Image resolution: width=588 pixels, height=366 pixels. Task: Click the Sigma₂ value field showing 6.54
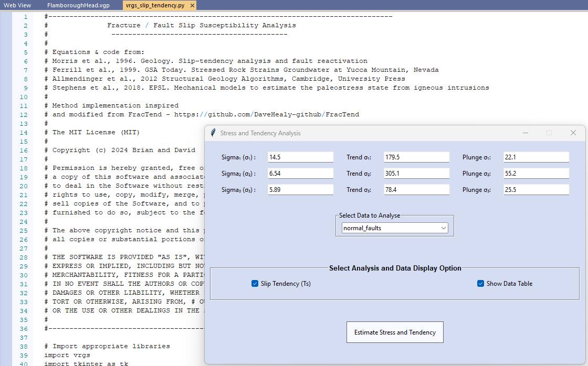300,173
